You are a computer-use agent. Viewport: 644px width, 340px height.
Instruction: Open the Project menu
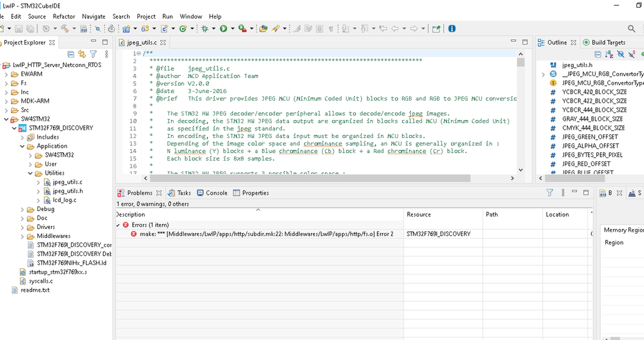coord(146,16)
